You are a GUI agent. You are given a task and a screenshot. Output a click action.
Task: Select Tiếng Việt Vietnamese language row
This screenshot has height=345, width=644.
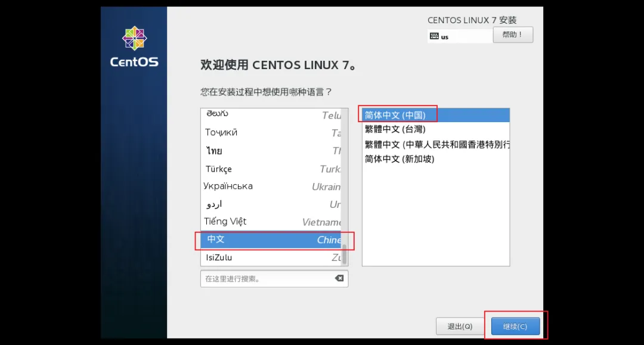point(271,222)
